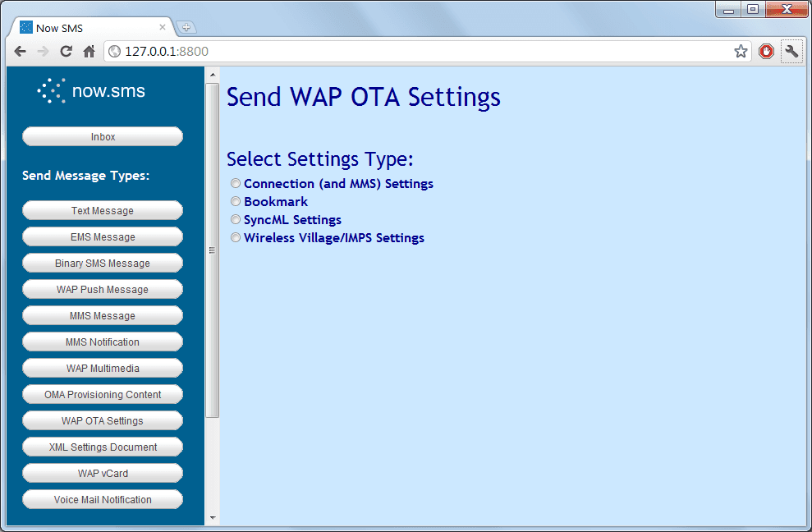Select WAP Push Message
812x532 pixels.
[103, 290]
